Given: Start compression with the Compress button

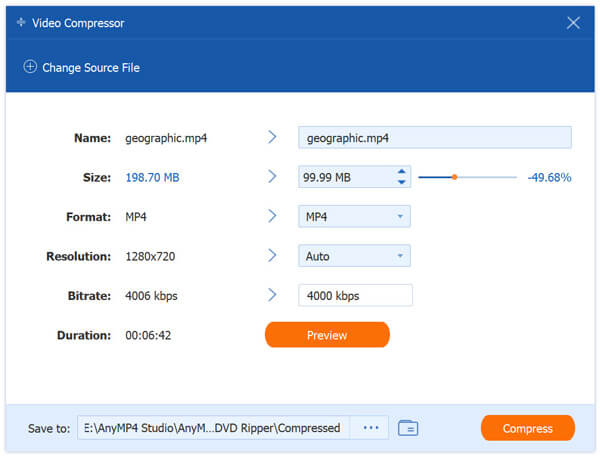Looking at the screenshot, I should pyautogui.click(x=527, y=428).
